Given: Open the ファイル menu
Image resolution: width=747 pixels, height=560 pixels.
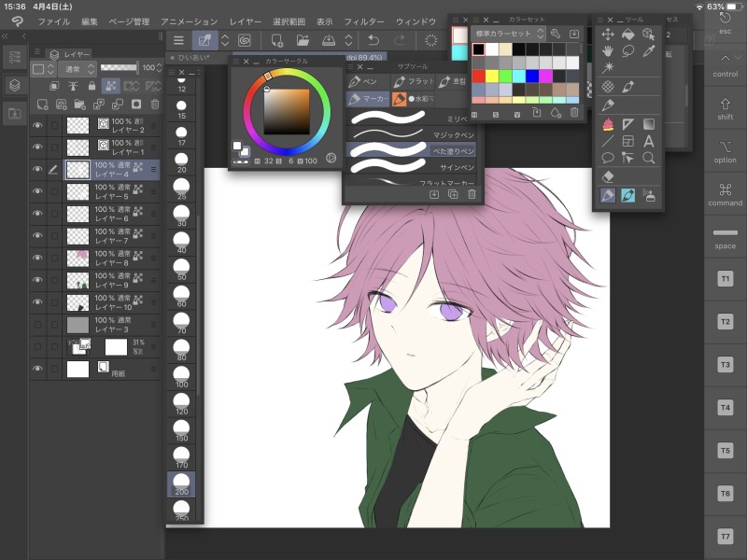Looking at the screenshot, I should pyautogui.click(x=53, y=21).
